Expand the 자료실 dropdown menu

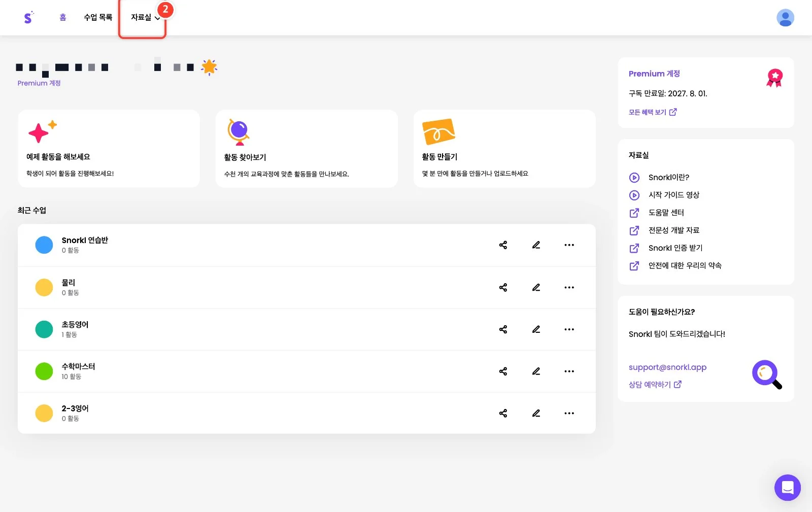pyautogui.click(x=145, y=18)
